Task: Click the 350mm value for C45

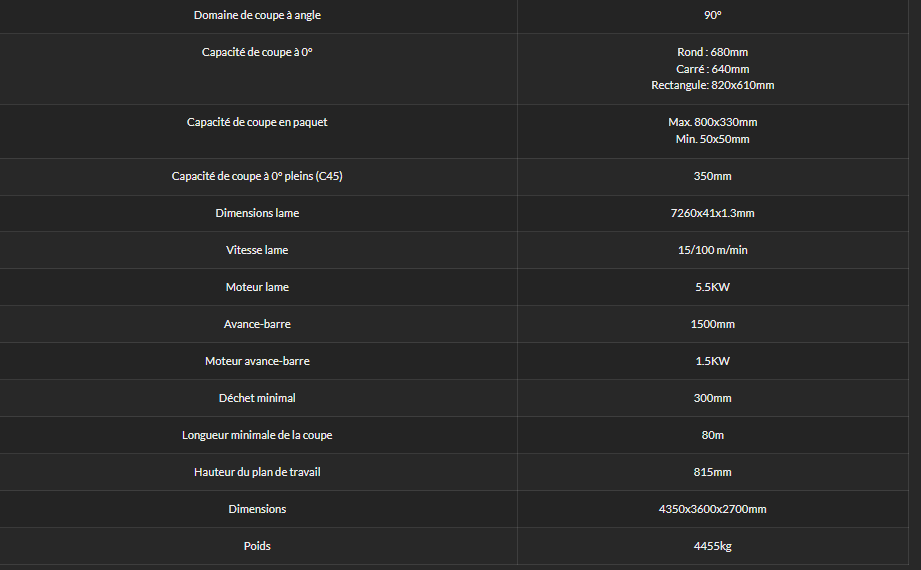Action: (712, 176)
